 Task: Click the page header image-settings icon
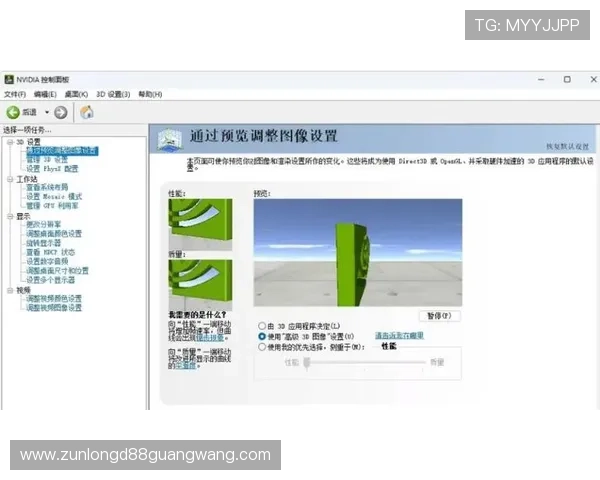pyautogui.click(x=170, y=139)
